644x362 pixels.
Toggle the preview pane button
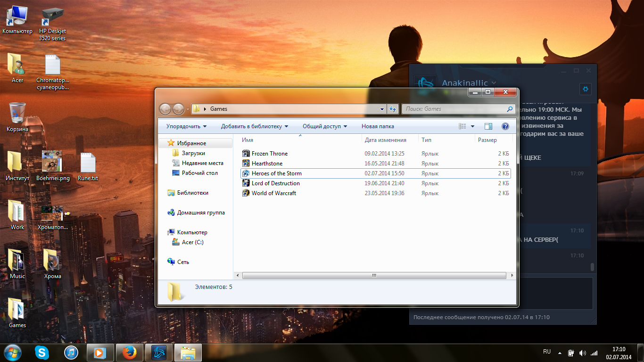(488, 126)
